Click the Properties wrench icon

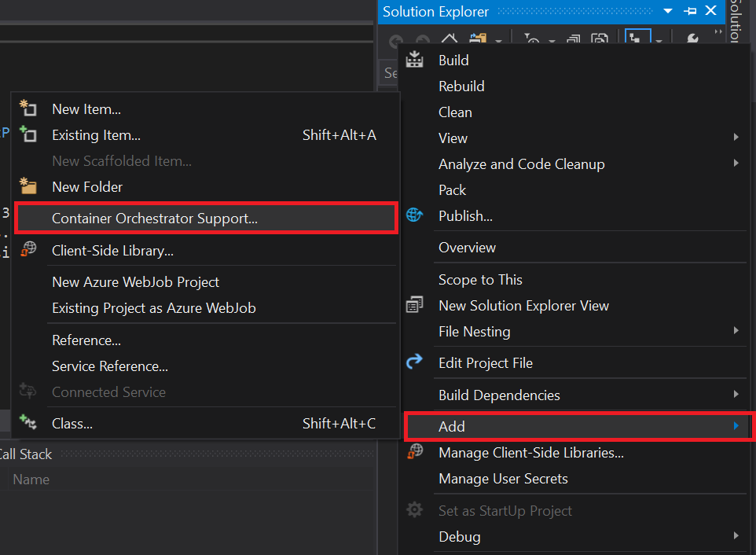694,39
